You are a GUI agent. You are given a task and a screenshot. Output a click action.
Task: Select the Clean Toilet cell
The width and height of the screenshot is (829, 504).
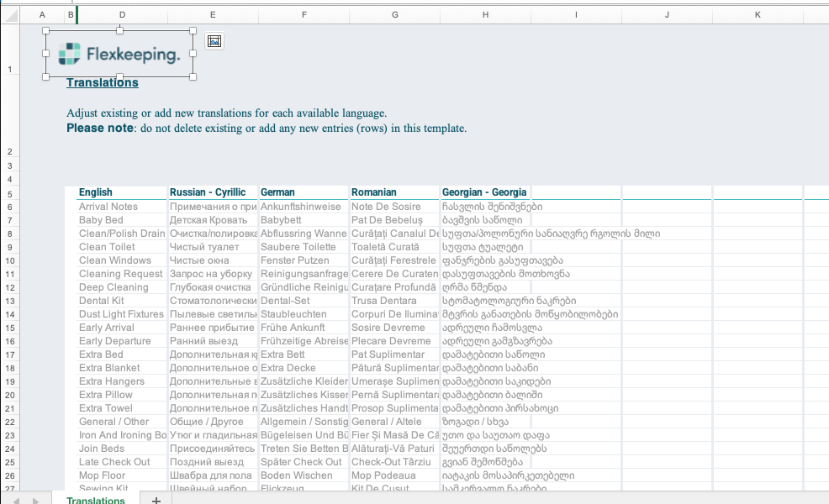click(x=122, y=247)
